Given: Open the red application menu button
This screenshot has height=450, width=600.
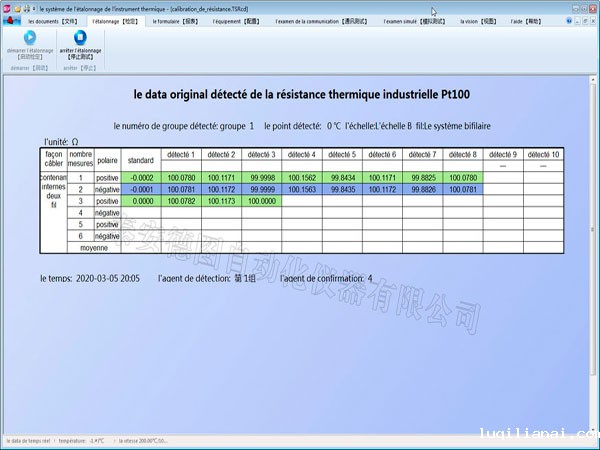Looking at the screenshot, I should (11, 21).
